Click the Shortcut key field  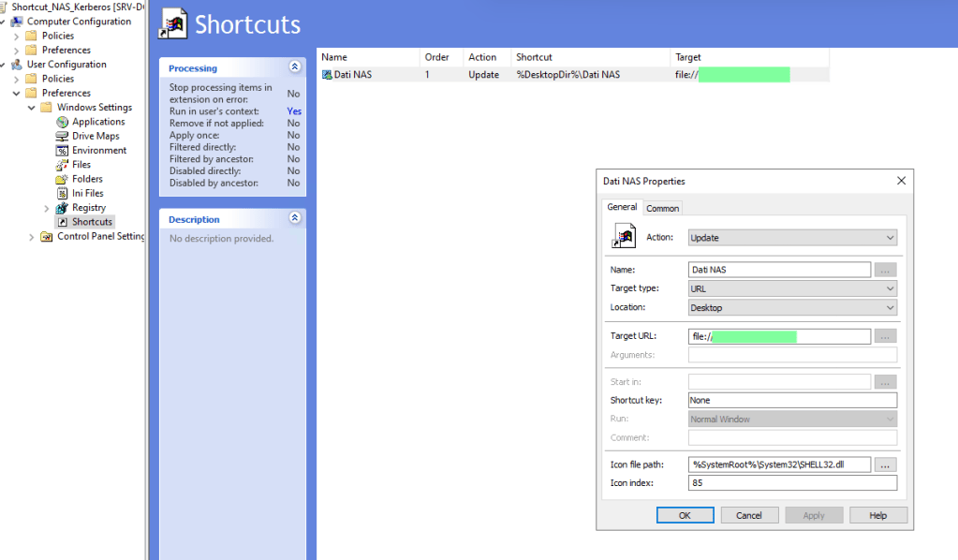click(x=792, y=400)
